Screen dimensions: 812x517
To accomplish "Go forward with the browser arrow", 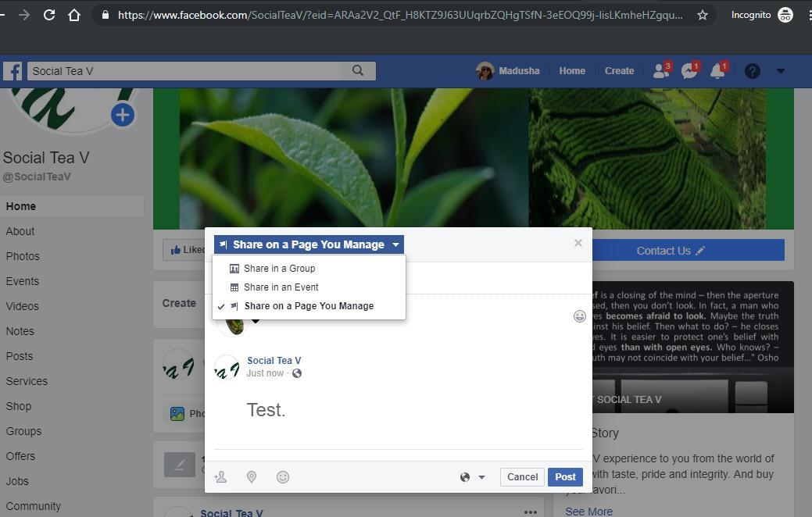I will point(23,15).
